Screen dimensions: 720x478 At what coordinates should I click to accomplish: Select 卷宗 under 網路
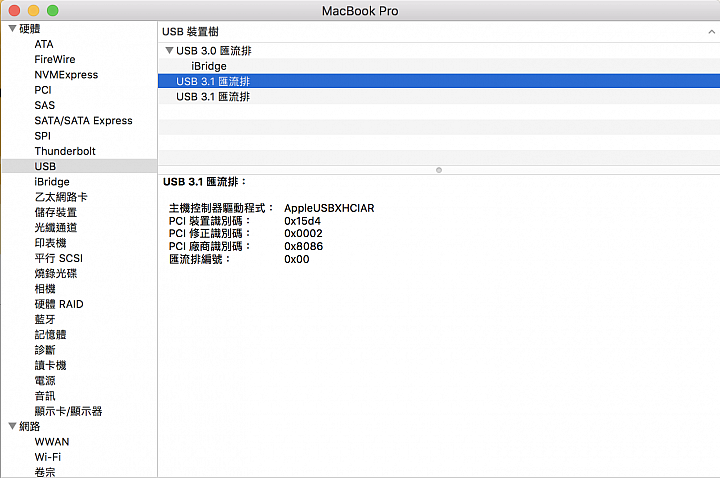pyautogui.click(x=45, y=472)
